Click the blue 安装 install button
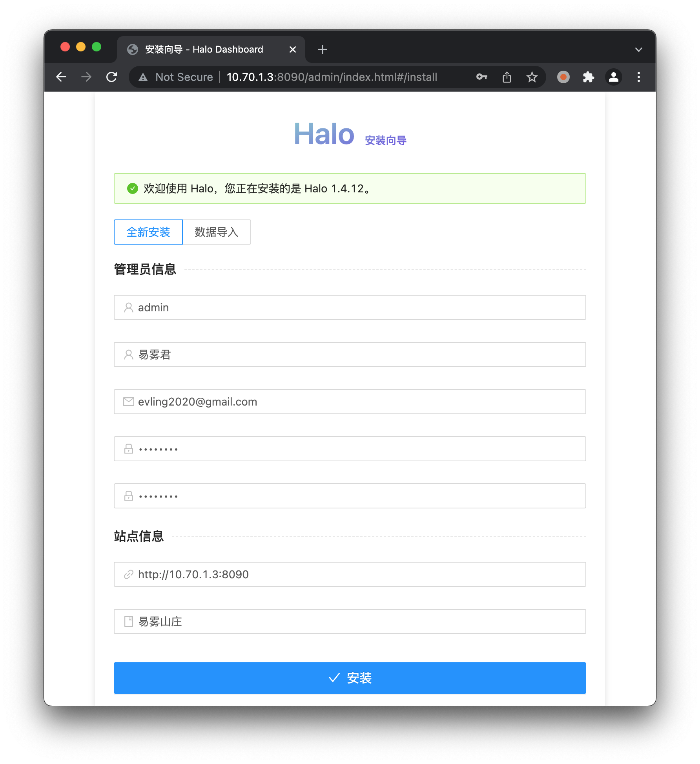The height and width of the screenshot is (764, 700). (350, 678)
